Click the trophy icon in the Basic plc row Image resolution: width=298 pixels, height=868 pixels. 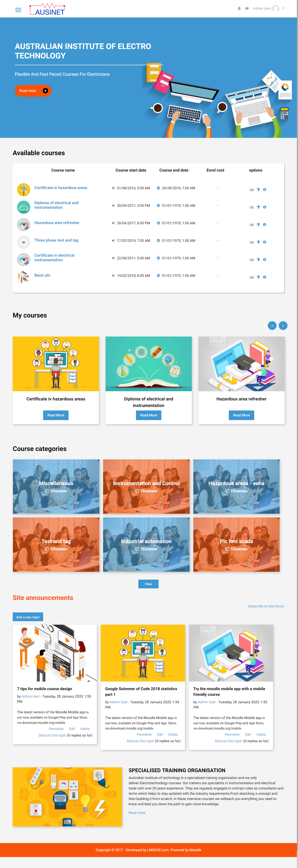pos(258,277)
